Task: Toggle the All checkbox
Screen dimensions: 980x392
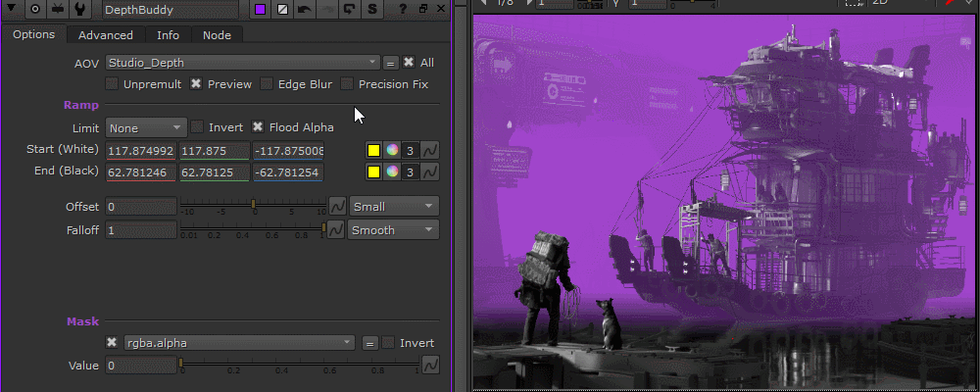Action: pos(408,62)
